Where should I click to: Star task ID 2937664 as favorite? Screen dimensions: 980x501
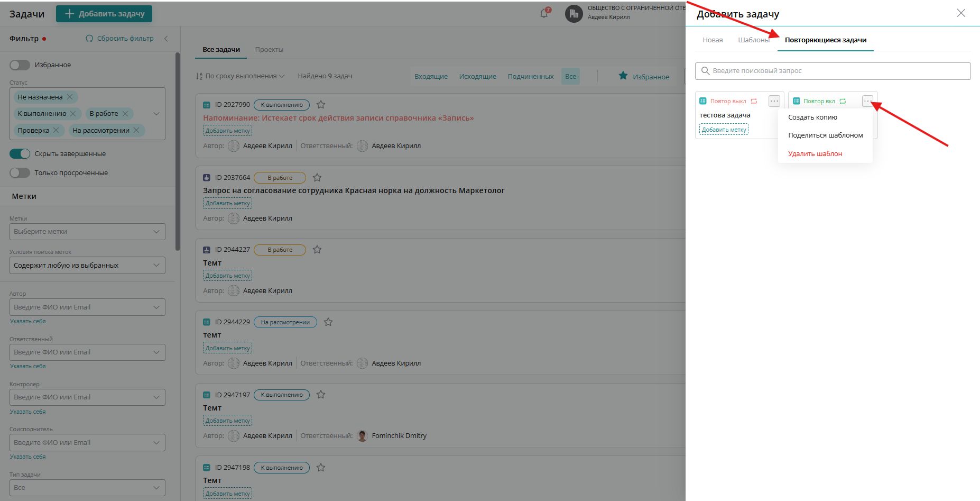(x=317, y=178)
